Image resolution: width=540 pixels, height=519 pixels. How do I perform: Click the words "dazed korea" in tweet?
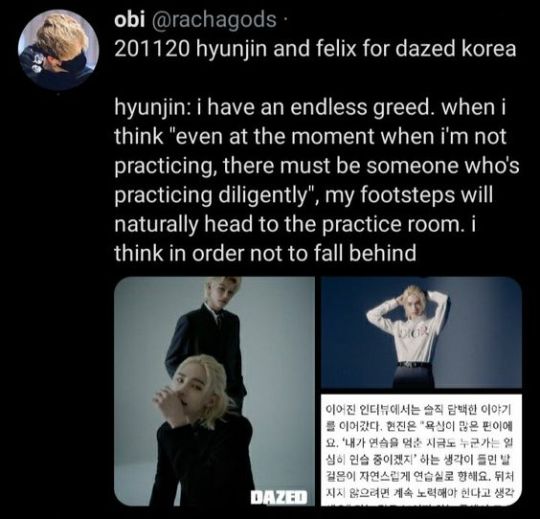click(455, 49)
